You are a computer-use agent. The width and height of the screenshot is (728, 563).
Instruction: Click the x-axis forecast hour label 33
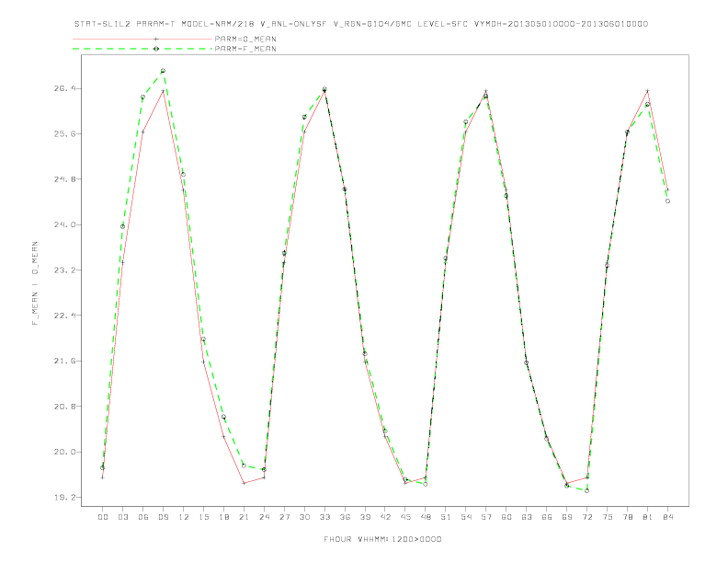tap(324, 517)
